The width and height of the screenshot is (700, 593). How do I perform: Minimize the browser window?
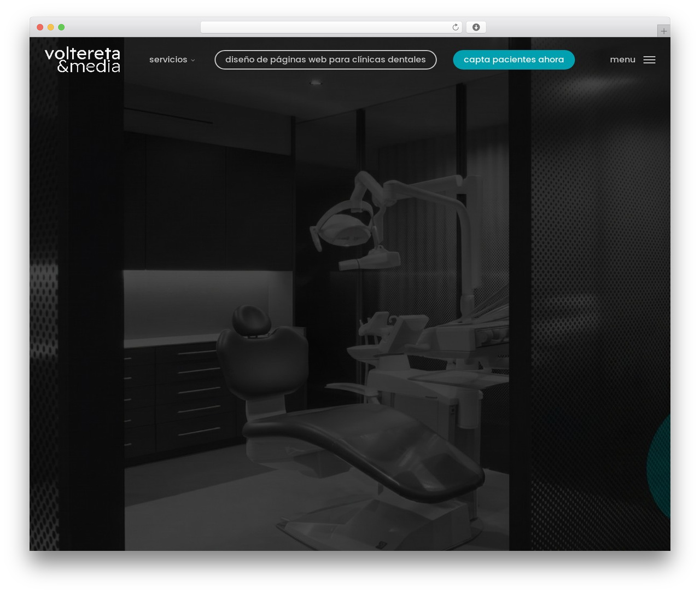pos(51,27)
